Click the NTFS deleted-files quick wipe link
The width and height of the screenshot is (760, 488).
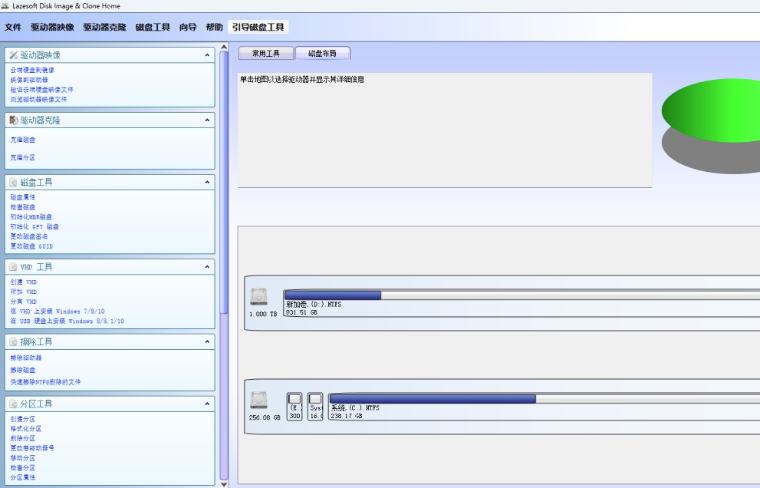[x=46, y=382]
